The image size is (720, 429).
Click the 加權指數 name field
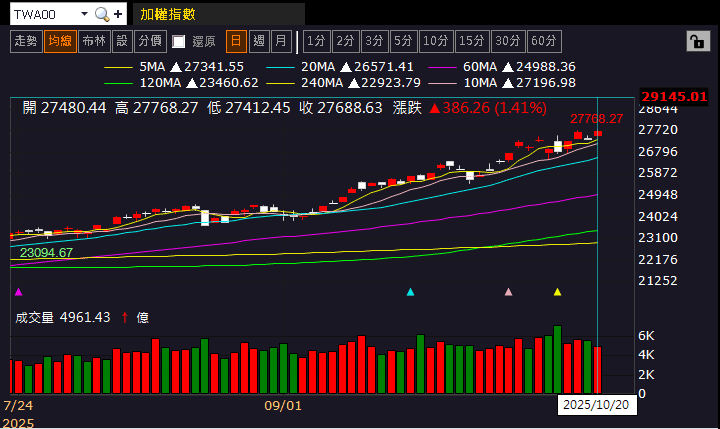(x=218, y=14)
